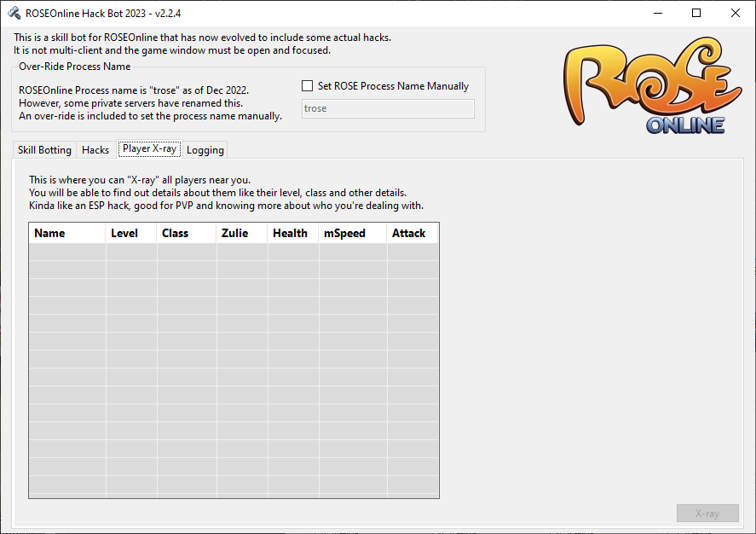Switch to the Skill Botting tab
The width and height of the screenshot is (756, 534).
44,150
